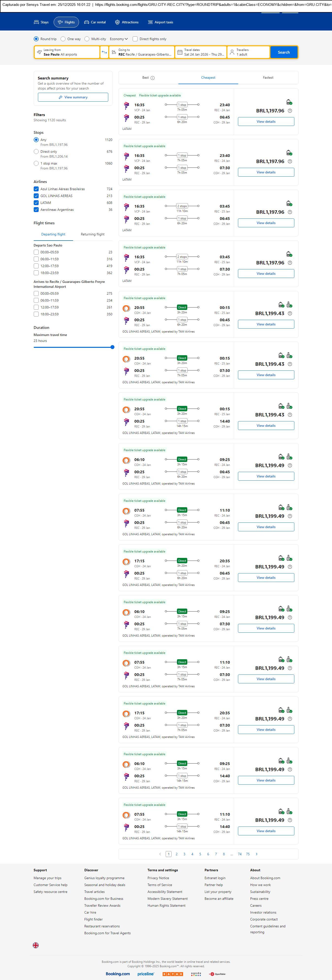Screen dimensions: 332x980
Task: Open the View summary button
Action: (x=73, y=97)
